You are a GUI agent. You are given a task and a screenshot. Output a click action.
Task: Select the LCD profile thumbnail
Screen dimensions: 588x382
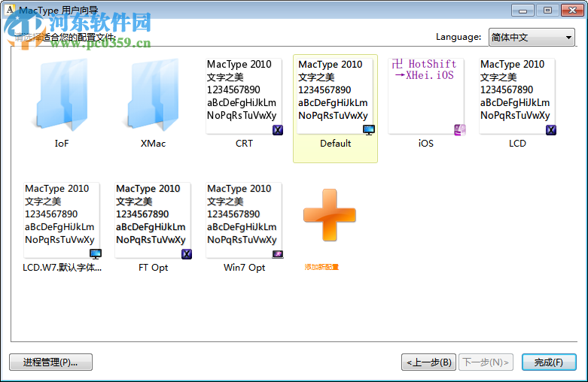pos(517,95)
